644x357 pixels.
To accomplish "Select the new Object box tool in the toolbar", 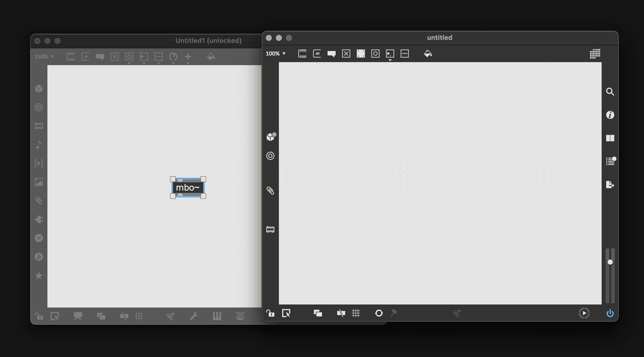I will pos(302,54).
